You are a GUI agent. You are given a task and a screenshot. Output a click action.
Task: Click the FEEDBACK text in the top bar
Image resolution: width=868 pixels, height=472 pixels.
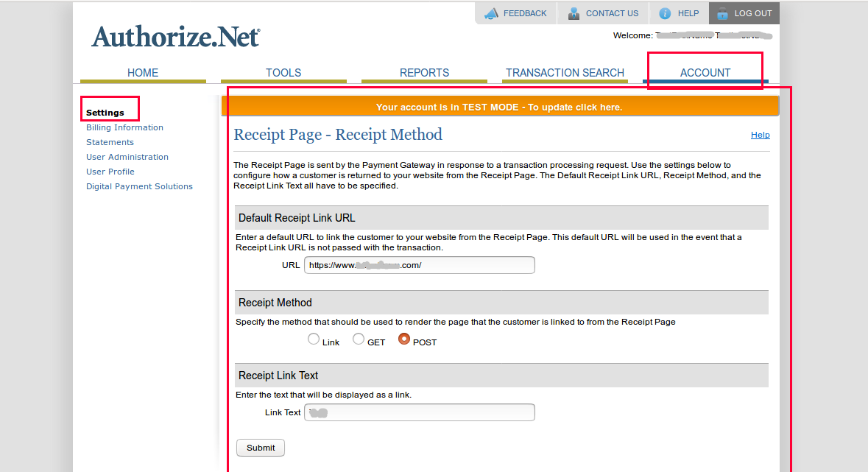pos(525,13)
